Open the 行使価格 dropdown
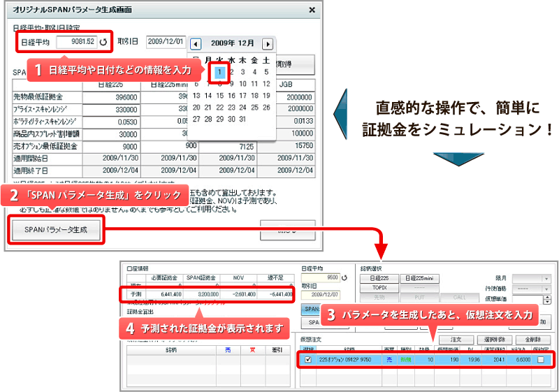Image resolution: width=559 pixels, height=392 pixels. [x=546, y=289]
